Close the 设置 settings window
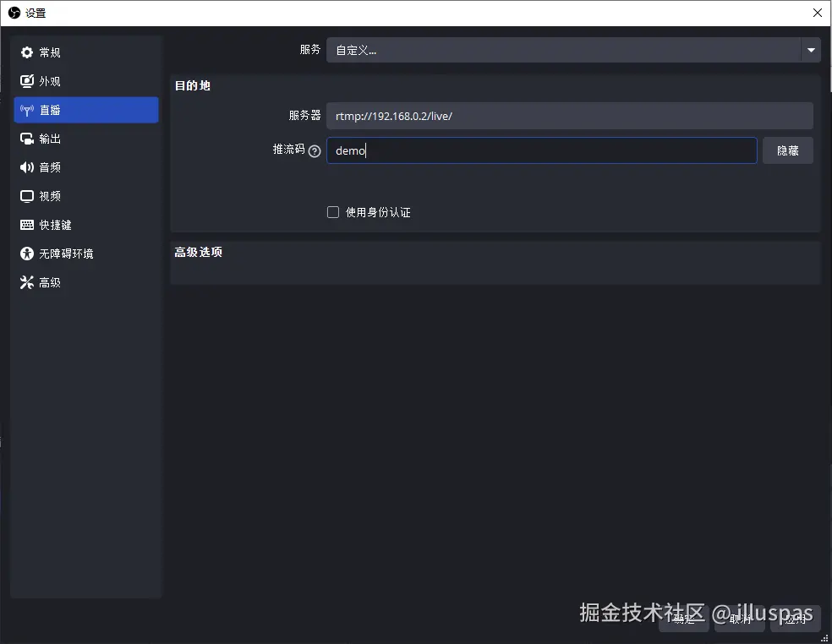832x644 pixels. [x=817, y=13]
